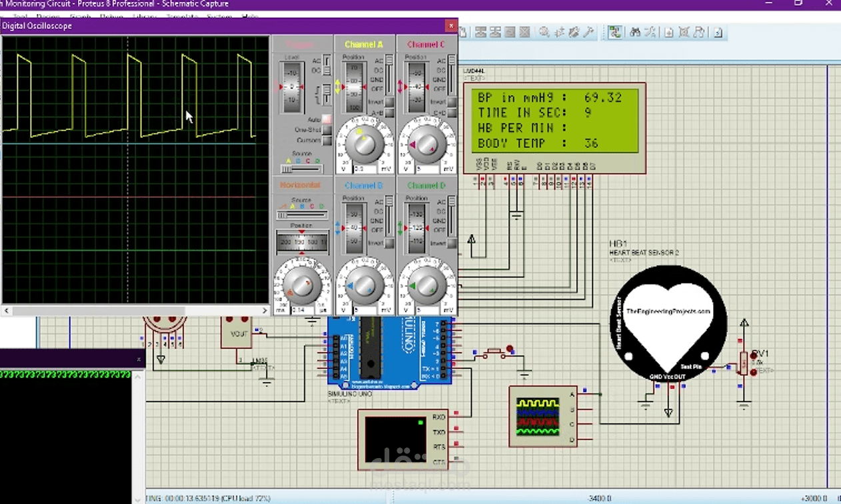Click the Virtual Terminal component on schematic
841x504 pixels.
pyautogui.click(x=403, y=440)
